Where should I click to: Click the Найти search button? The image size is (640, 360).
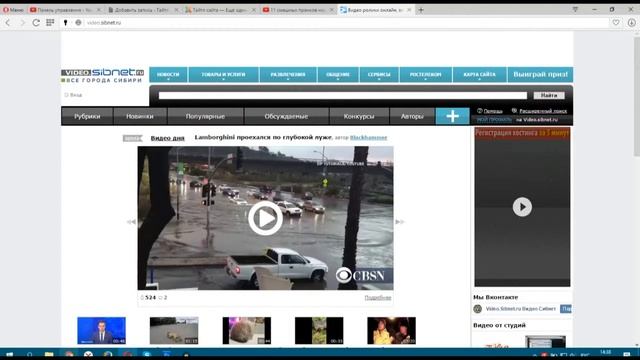(549, 96)
